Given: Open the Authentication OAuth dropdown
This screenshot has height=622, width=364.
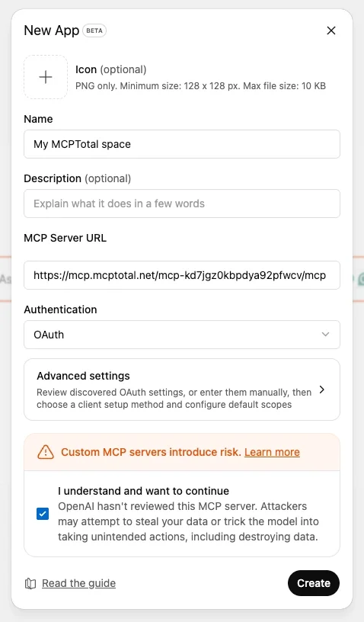Looking at the screenshot, I should click(x=182, y=335).
